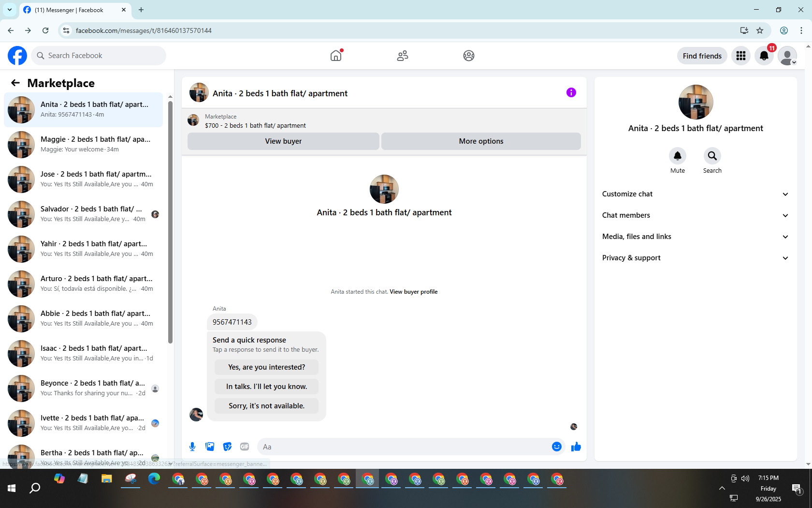812x508 pixels.
Task: Open the Groups icon in top navigation
Action: [469, 56]
